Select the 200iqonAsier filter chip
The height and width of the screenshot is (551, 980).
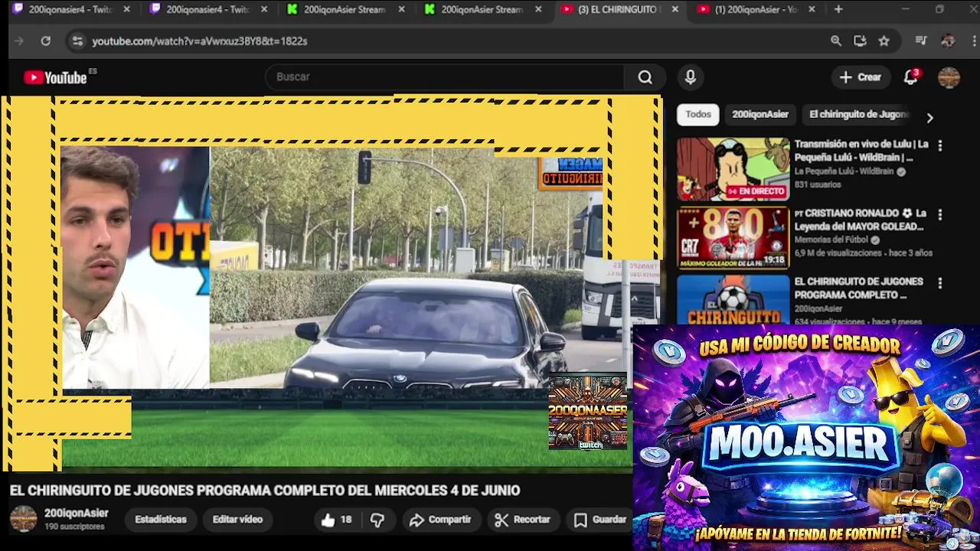(760, 114)
